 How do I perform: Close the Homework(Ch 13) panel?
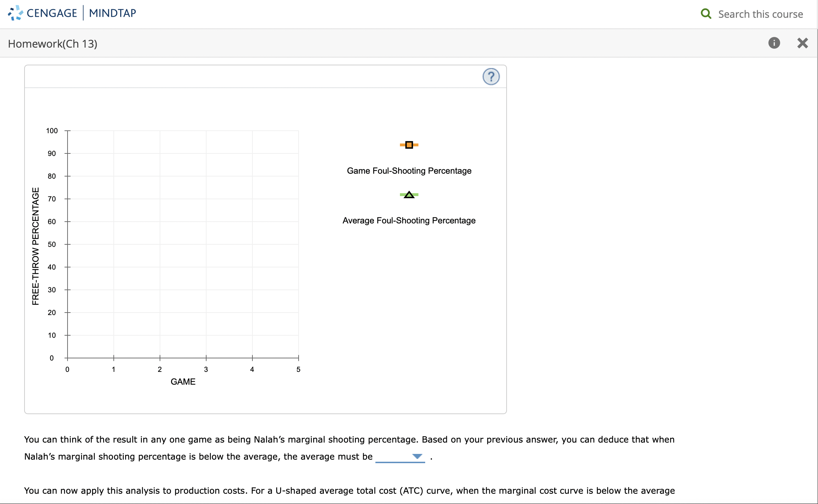point(802,43)
